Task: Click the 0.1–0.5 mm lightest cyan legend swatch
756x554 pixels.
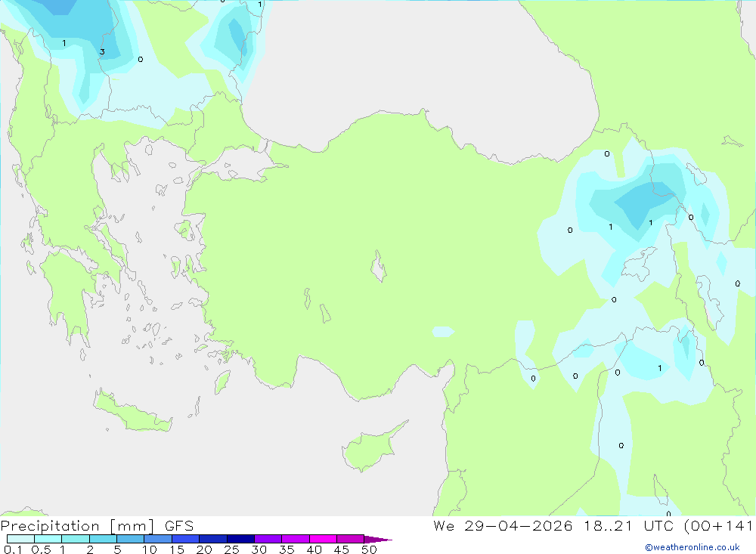Action: coord(20,539)
